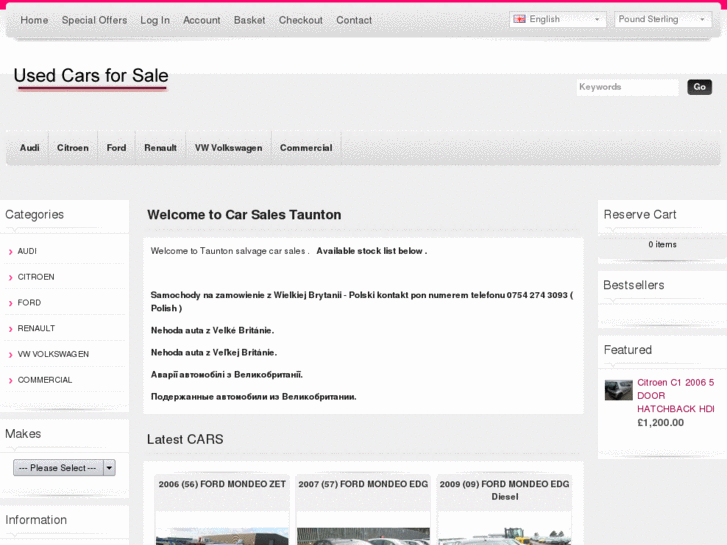Choose COMMERCIAL from the Categories list
Viewport: 727px width, 545px height.
(45, 380)
